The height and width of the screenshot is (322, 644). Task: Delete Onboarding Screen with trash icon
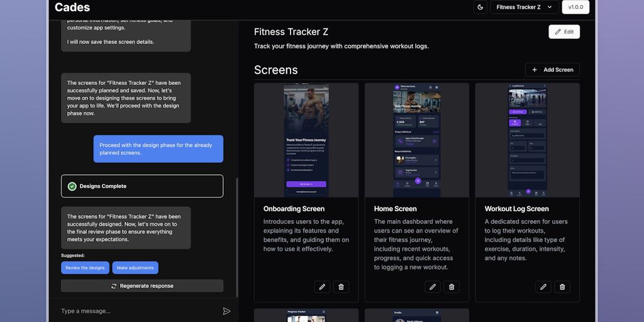(x=341, y=287)
